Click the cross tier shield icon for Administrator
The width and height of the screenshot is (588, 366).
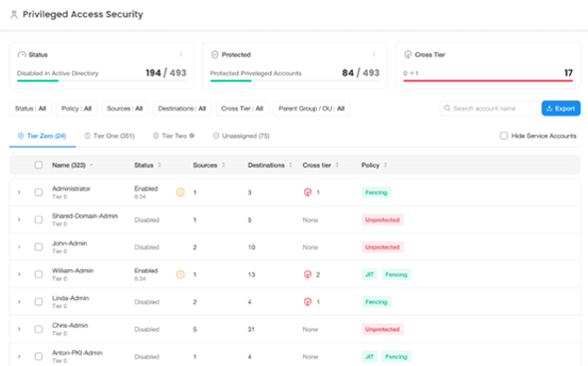pyautogui.click(x=308, y=192)
